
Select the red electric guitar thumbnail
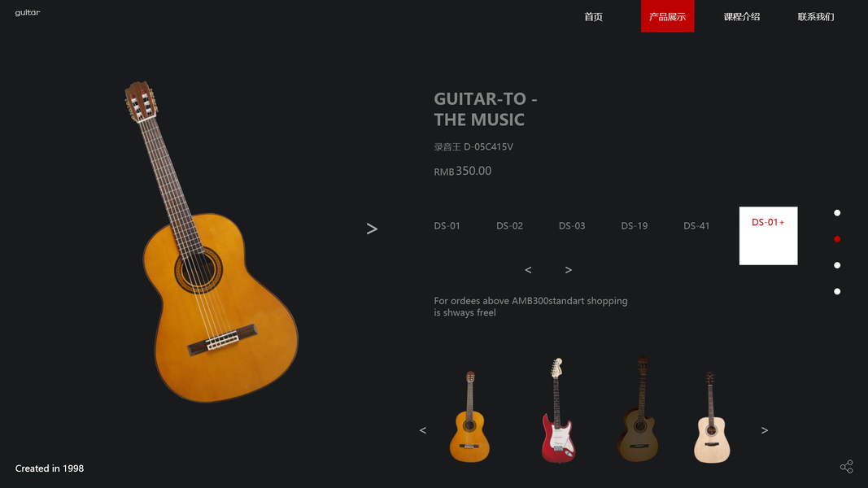tap(558, 410)
